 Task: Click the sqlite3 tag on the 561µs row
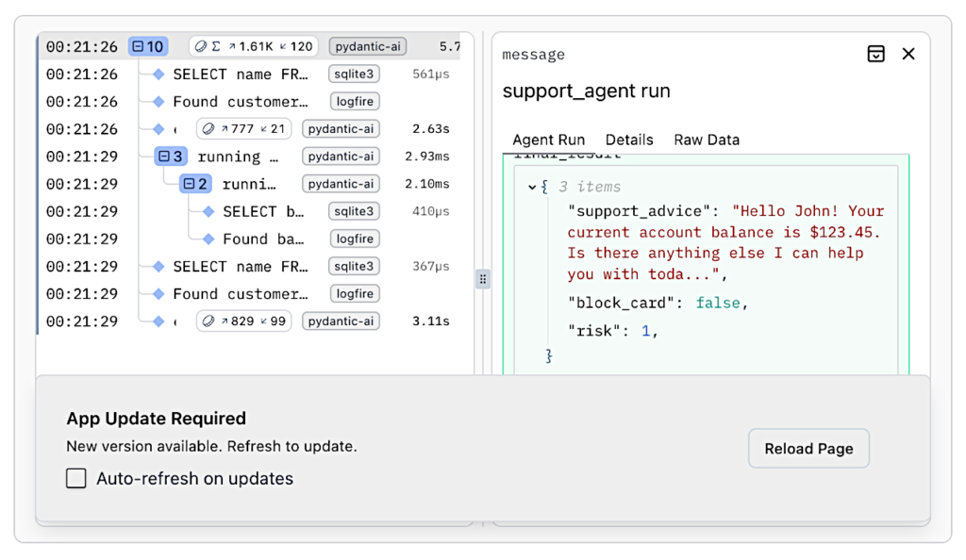355,74
